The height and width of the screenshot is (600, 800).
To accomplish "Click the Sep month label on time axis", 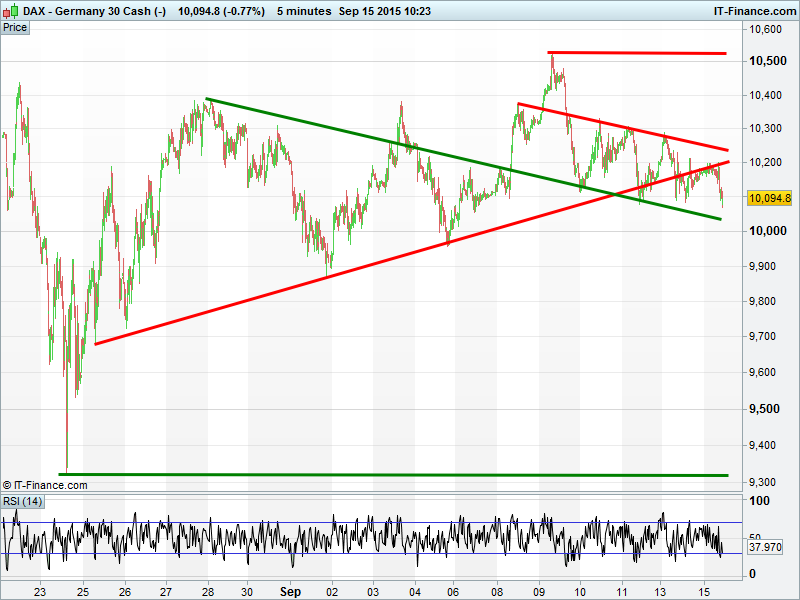I will tap(290, 592).
